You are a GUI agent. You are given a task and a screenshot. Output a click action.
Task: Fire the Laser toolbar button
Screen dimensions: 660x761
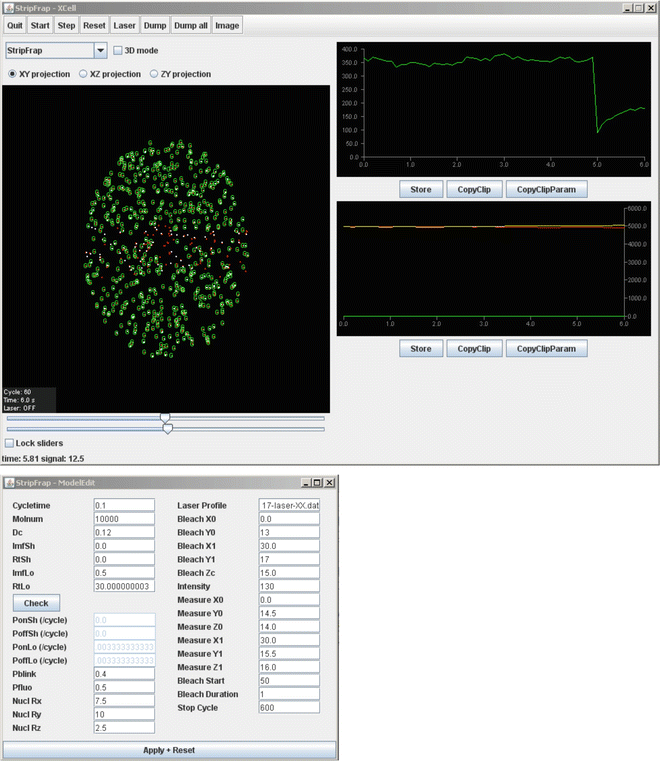coord(124,25)
